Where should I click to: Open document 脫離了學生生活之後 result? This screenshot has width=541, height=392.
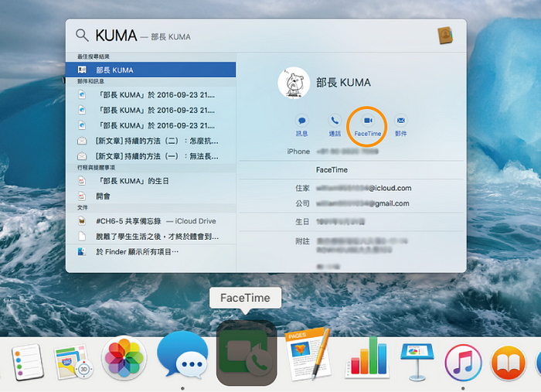[x=151, y=237]
